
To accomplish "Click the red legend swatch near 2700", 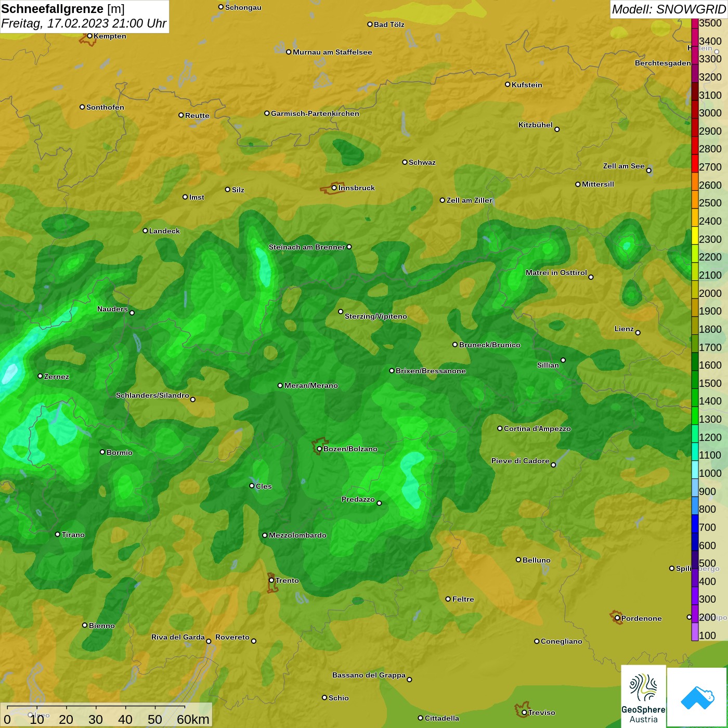I will point(695,163).
